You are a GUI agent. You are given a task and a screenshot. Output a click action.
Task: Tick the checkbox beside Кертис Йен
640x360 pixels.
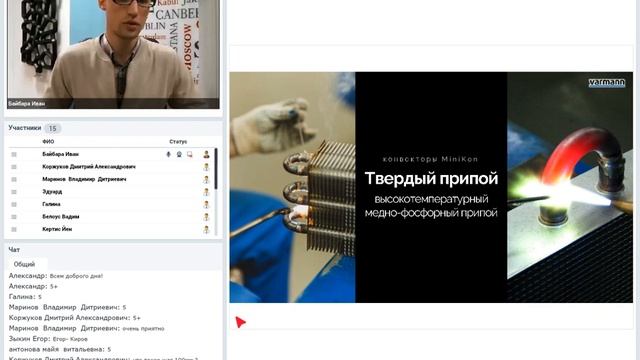pyautogui.click(x=14, y=229)
